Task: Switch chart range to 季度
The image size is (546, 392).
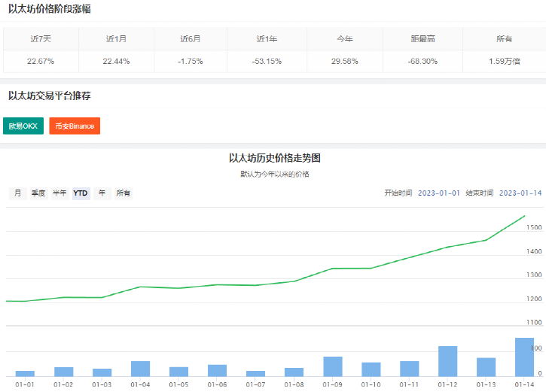Action: [38, 193]
